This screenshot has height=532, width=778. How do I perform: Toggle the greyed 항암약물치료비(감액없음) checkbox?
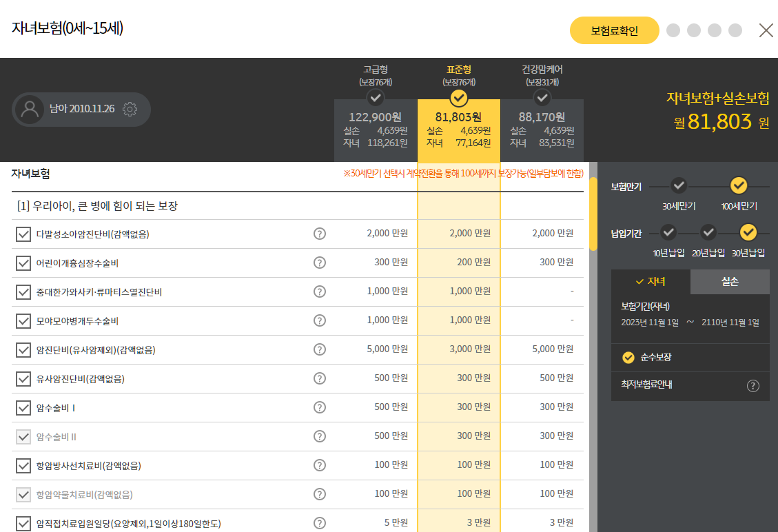(23, 495)
